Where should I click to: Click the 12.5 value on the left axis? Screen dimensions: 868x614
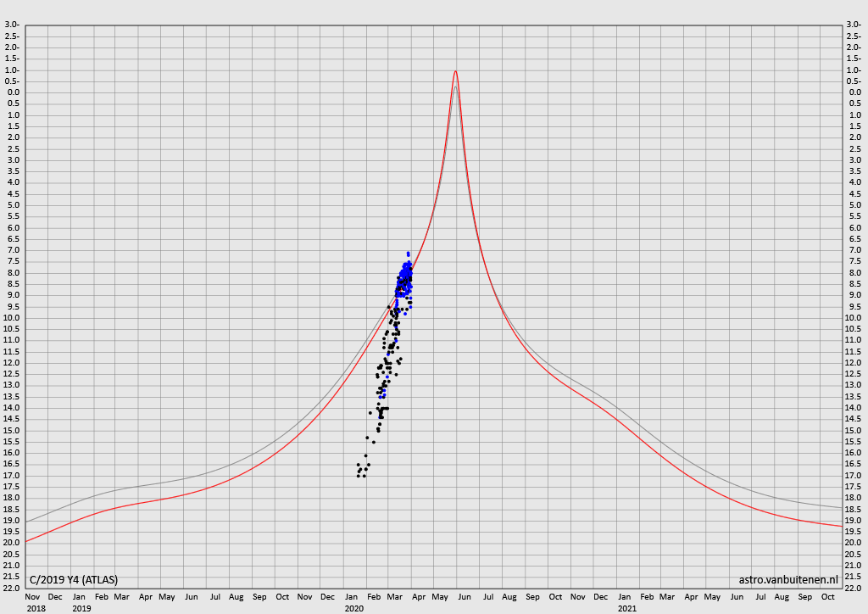click(12, 374)
